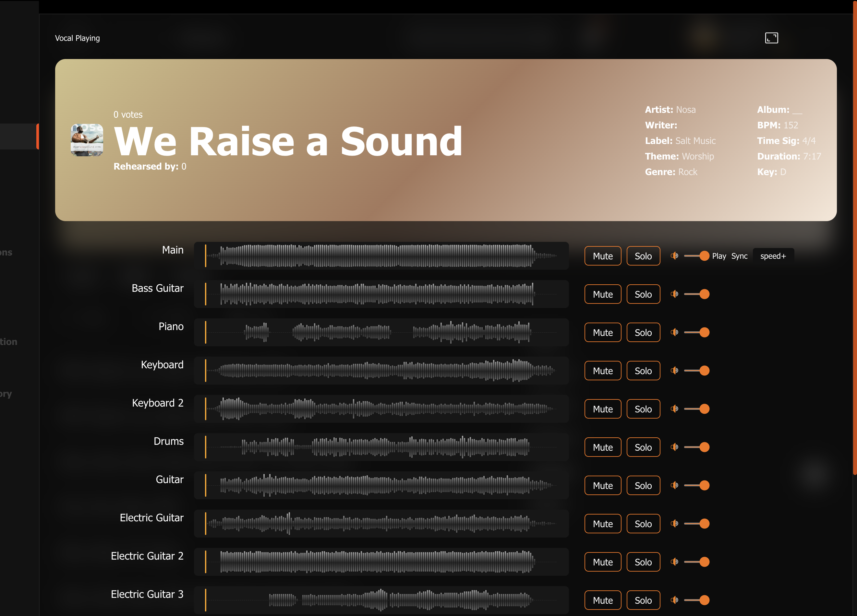Click the Bass Guitar speaker icon
Image resolution: width=857 pixels, height=616 pixels.
coord(674,294)
